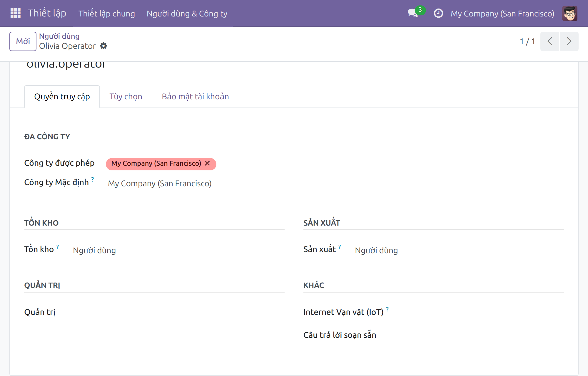Switch to Tùy chọn tab
Screen dimensions: 588x376
coord(126,96)
